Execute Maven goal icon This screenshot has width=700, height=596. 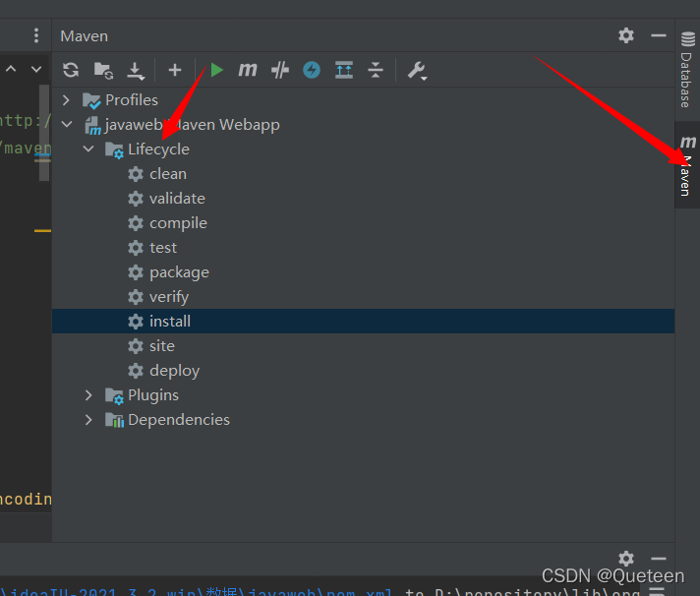tap(248, 70)
